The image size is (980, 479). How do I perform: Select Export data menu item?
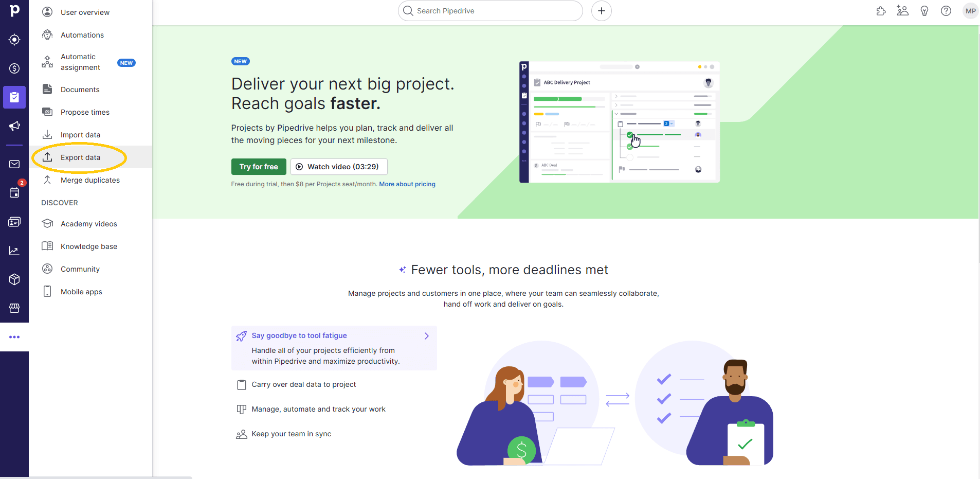coord(90,157)
